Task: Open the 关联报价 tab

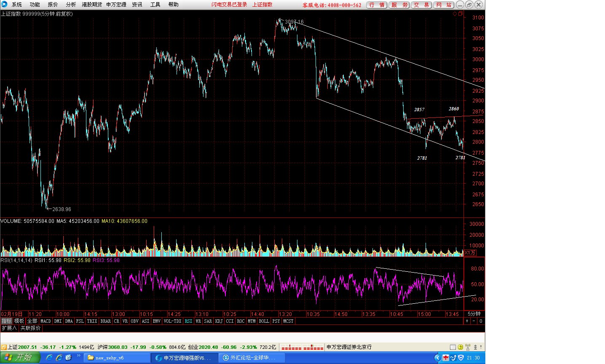Action: pyautogui.click(x=31, y=328)
